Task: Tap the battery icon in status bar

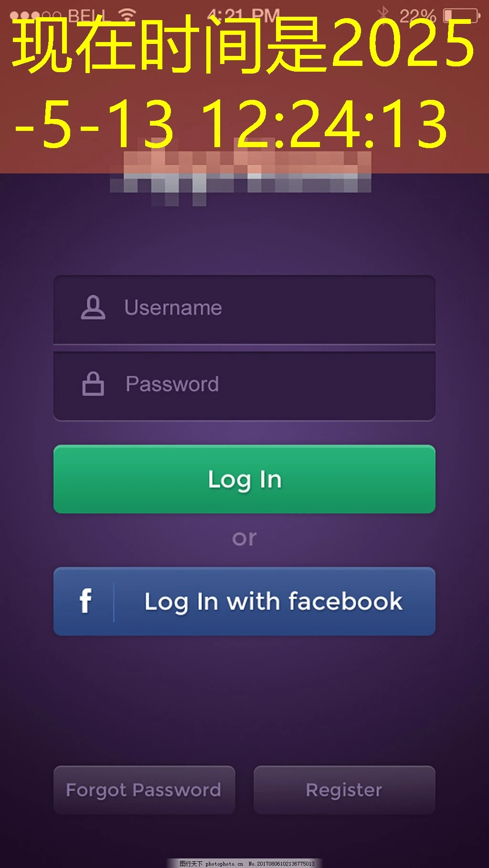Action: 461,16
